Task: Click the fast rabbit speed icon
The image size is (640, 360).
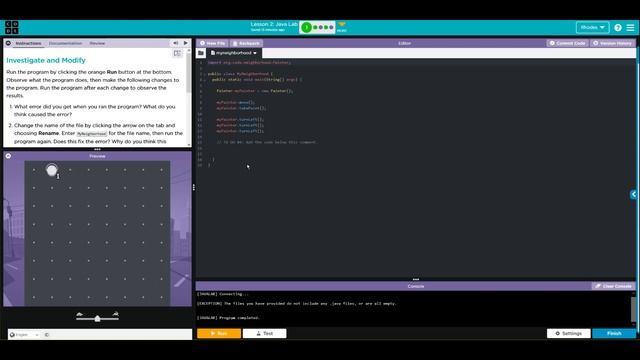Action: pyautogui.click(x=116, y=314)
